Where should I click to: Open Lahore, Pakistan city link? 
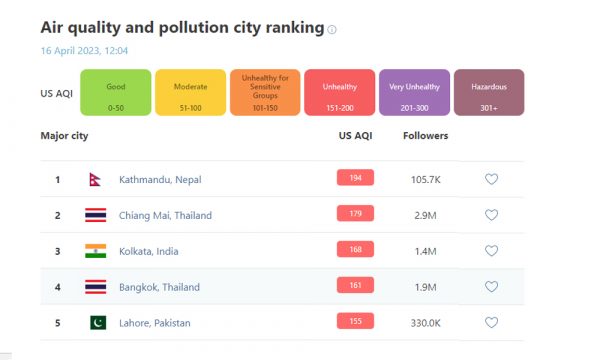point(155,323)
